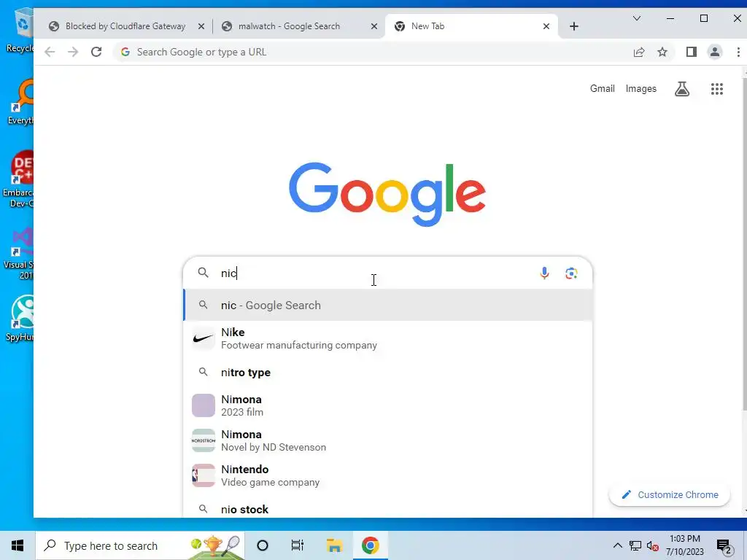
Task: Click Customize Chrome button
Action: point(670,495)
